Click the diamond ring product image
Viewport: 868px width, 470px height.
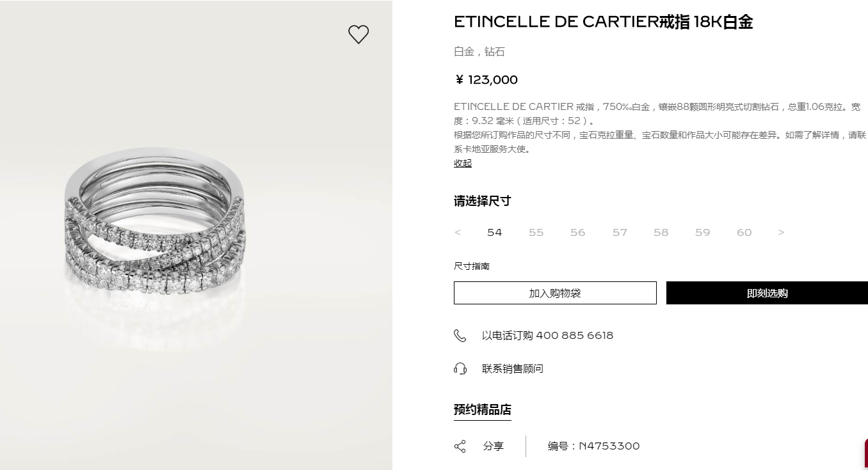coord(154,224)
